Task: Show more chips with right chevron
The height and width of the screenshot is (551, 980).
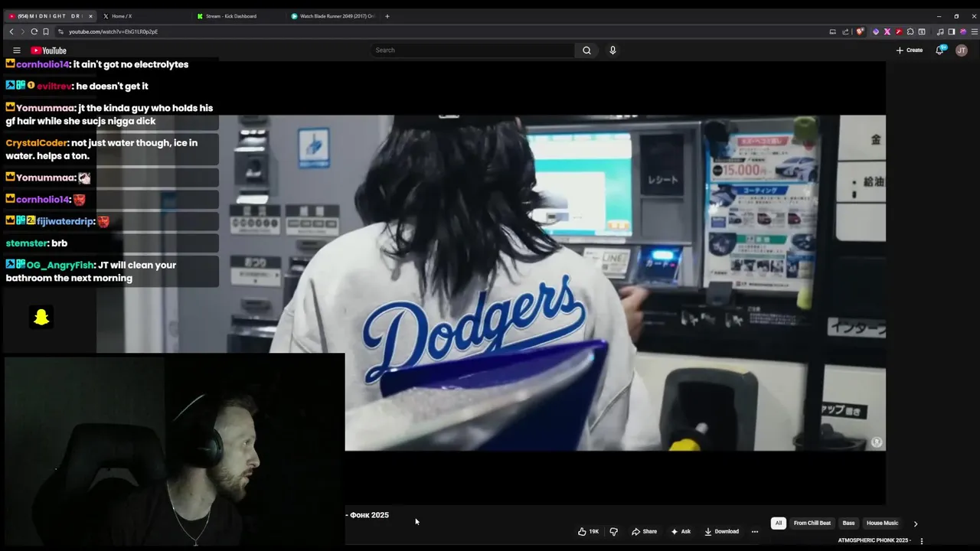Action: coord(916,524)
